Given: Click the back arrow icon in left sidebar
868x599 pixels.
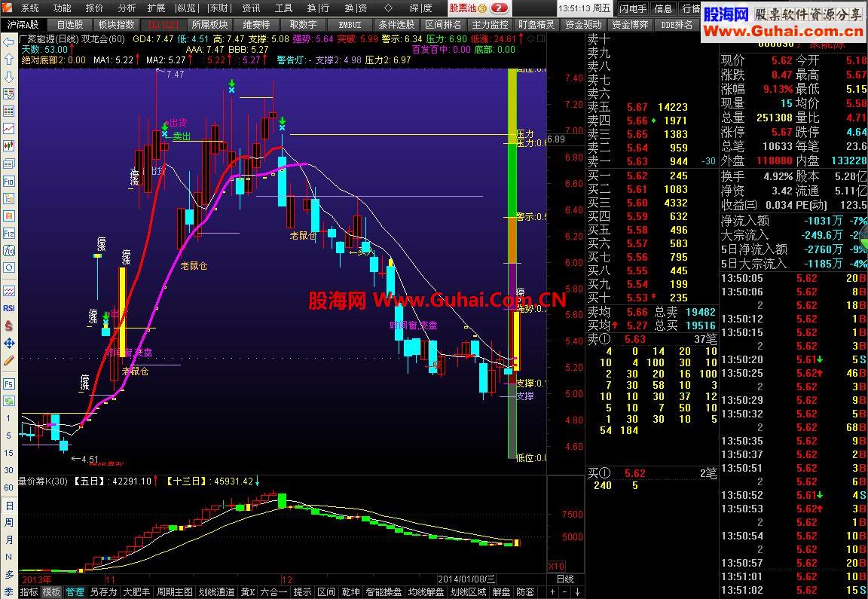Looking at the screenshot, I should [8, 42].
